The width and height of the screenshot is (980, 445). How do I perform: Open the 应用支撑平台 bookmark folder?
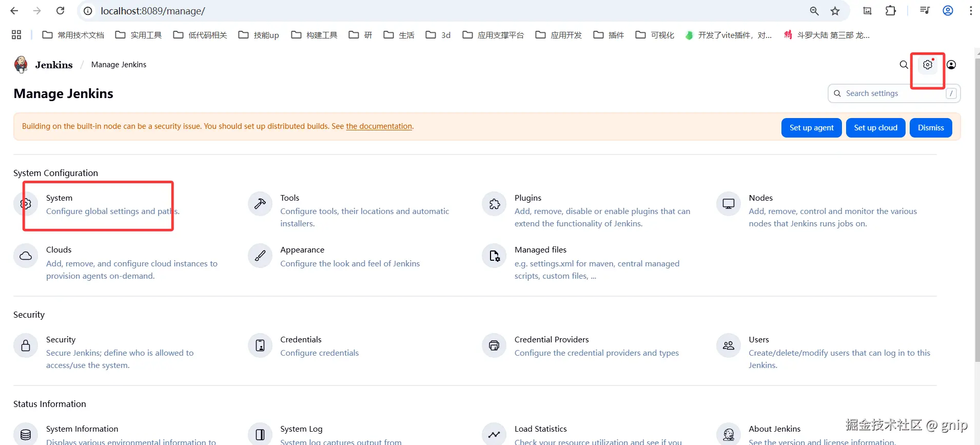point(493,35)
